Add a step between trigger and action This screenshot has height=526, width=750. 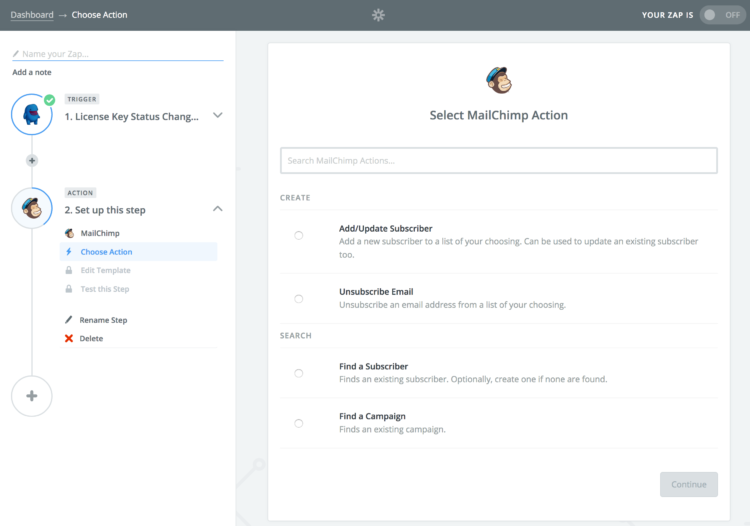click(32, 161)
